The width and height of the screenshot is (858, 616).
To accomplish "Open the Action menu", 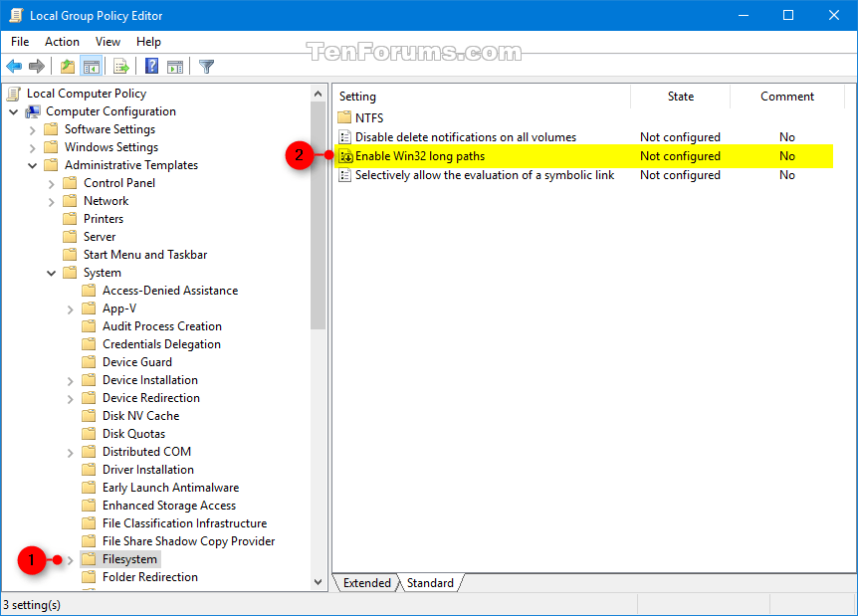I will 62,42.
